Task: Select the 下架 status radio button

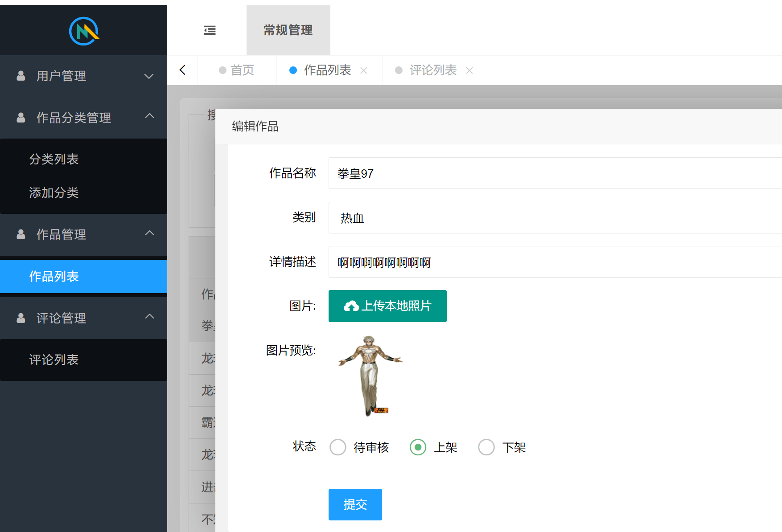Action: coord(486,447)
